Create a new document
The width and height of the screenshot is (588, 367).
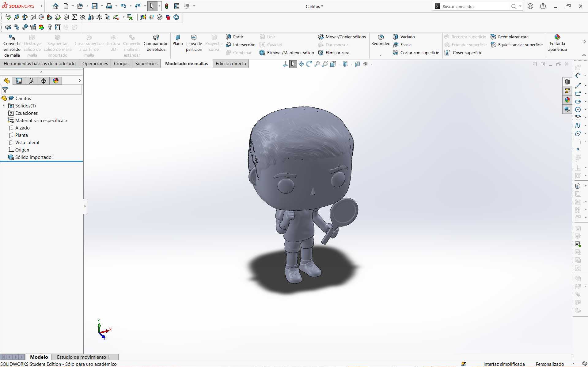point(66,6)
